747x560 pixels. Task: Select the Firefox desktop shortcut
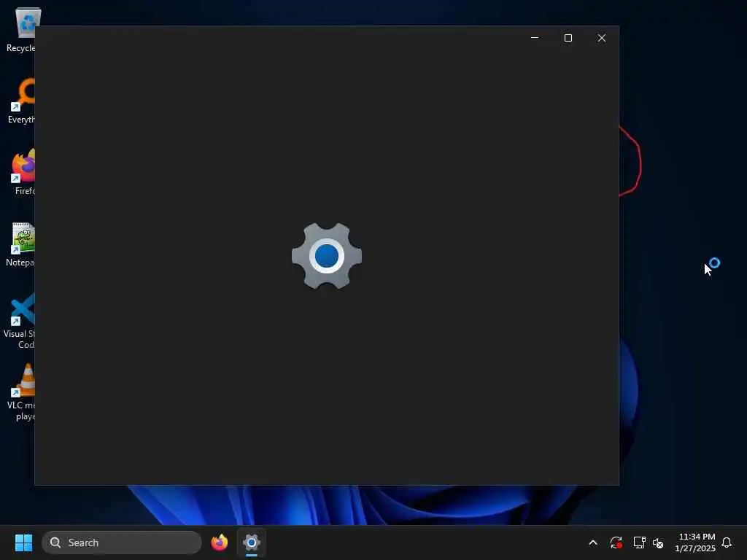[23, 172]
